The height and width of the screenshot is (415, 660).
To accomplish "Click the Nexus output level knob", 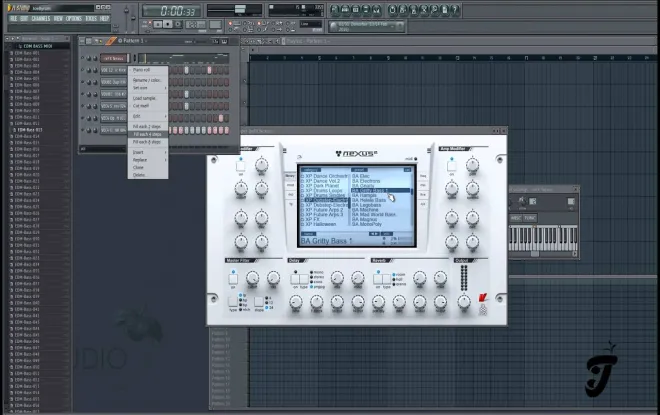I will pyautogui.click(x=463, y=301).
